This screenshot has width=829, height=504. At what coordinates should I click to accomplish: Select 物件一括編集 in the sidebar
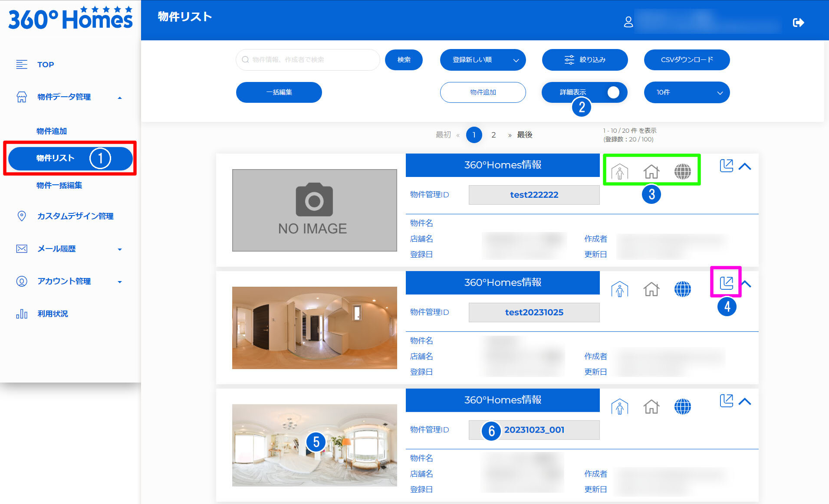(59, 185)
